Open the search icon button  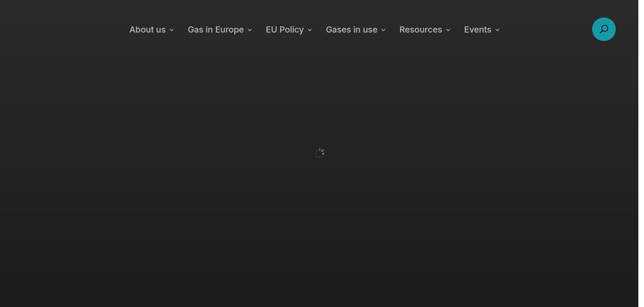pyautogui.click(x=603, y=29)
